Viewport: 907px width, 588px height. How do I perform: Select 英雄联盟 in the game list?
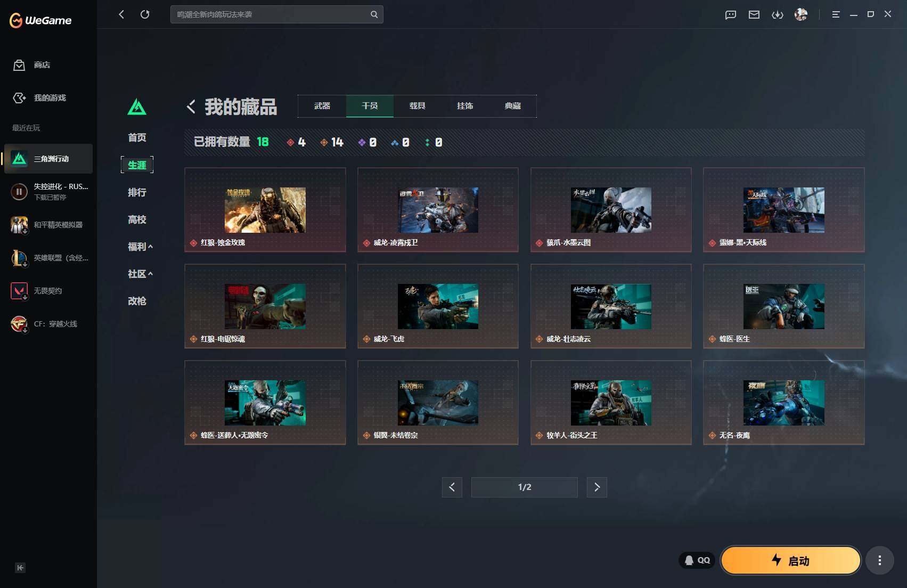[x=48, y=258]
